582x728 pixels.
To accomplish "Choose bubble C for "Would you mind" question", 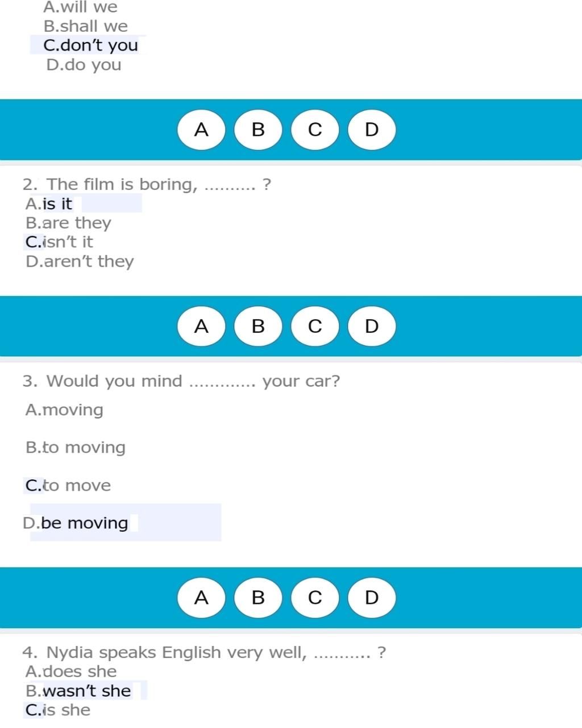I will (315, 598).
